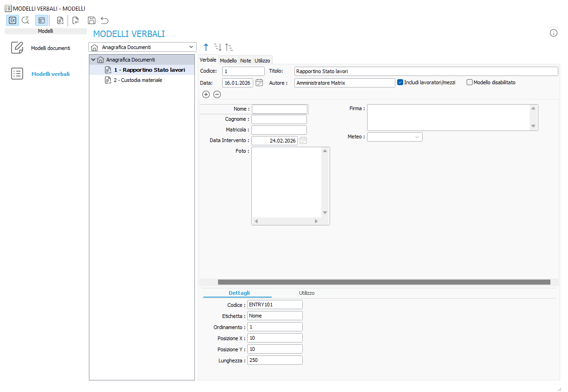Click the plus circle add-field icon

[x=206, y=94]
